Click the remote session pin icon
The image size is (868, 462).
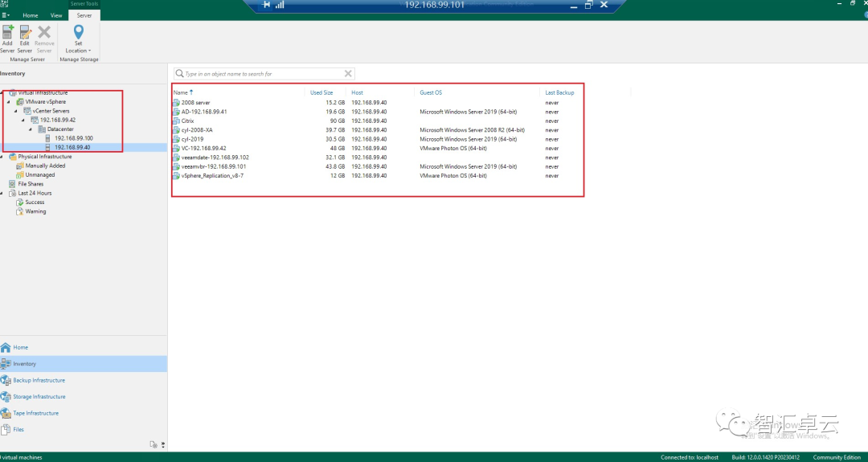click(x=266, y=5)
